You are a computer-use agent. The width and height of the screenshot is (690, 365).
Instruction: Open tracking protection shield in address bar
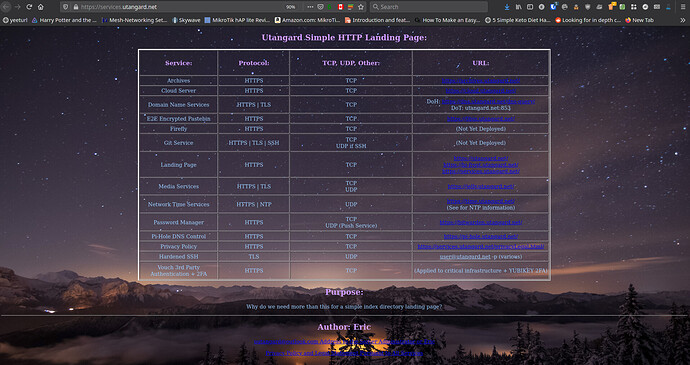pyautogui.click(x=66, y=7)
